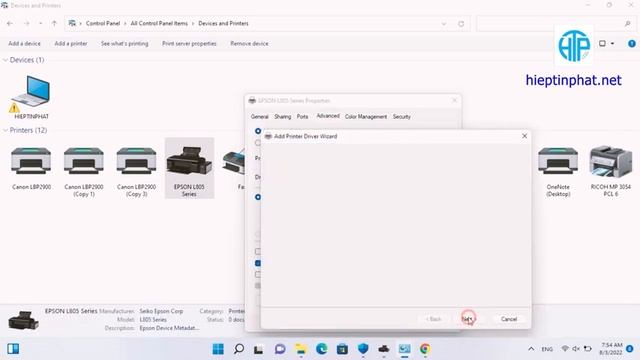Open the clock and date flyout

(x=611, y=349)
